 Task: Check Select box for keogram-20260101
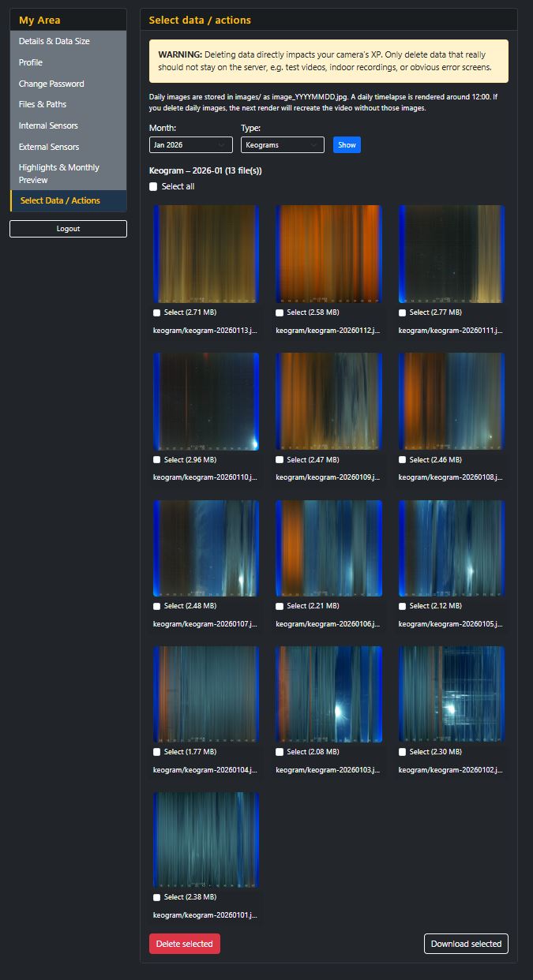[157, 898]
